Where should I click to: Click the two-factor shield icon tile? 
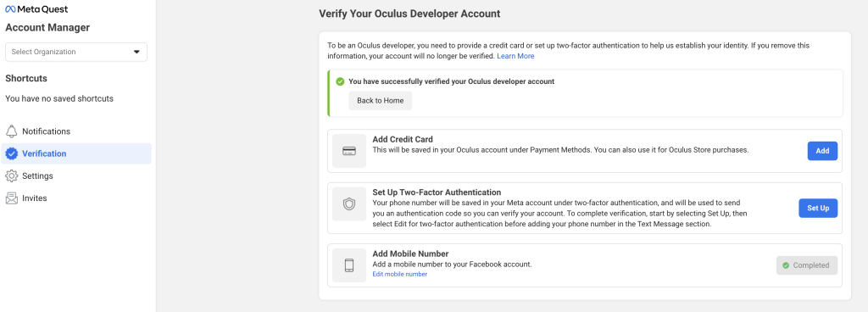click(349, 204)
